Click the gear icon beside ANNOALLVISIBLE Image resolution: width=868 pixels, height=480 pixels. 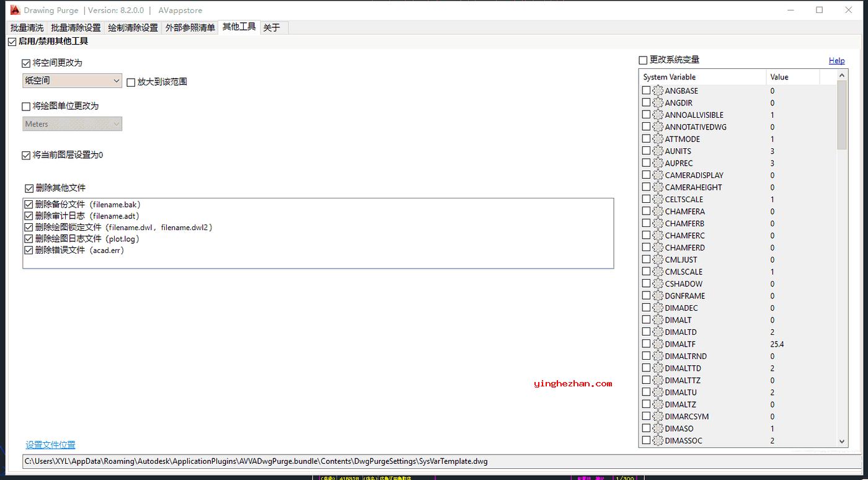pos(658,115)
